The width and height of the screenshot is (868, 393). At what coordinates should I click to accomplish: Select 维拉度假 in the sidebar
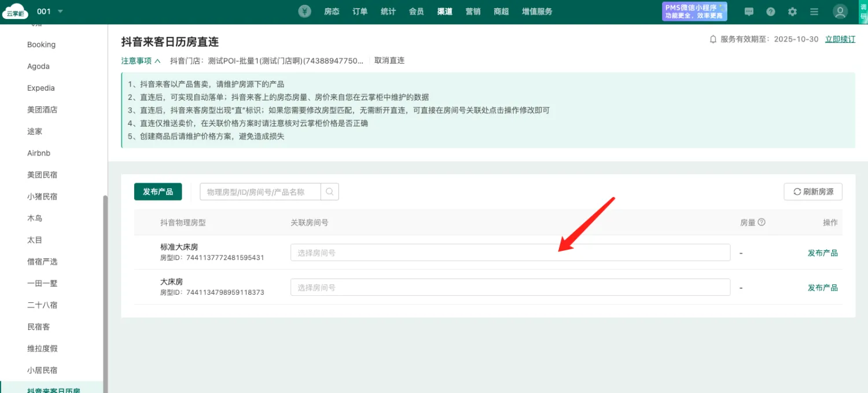coord(42,348)
